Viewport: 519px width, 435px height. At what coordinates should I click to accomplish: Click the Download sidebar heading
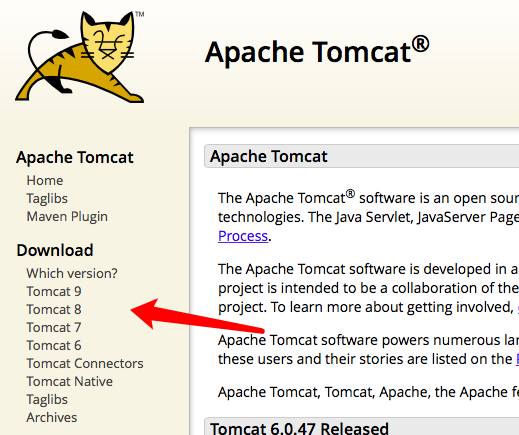click(55, 250)
